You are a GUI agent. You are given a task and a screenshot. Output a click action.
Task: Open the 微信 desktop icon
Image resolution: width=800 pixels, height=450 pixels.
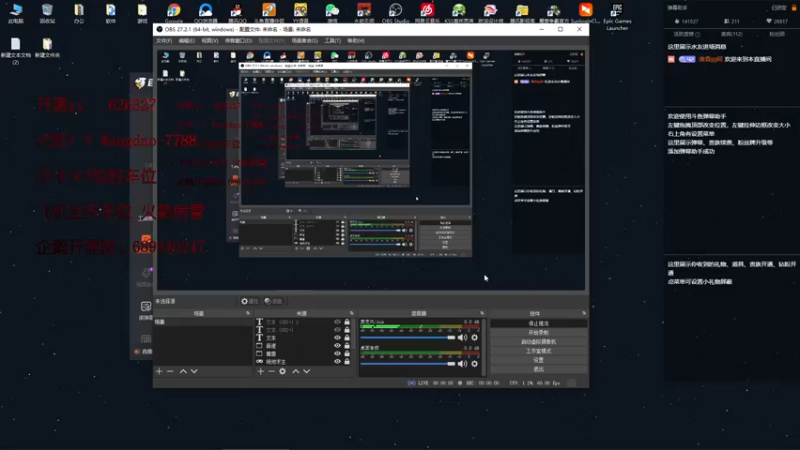coord(332,13)
